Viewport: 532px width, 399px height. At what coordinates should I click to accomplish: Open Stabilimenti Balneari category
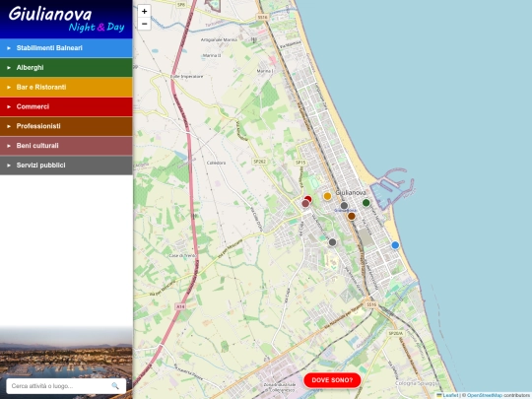coord(66,48)
